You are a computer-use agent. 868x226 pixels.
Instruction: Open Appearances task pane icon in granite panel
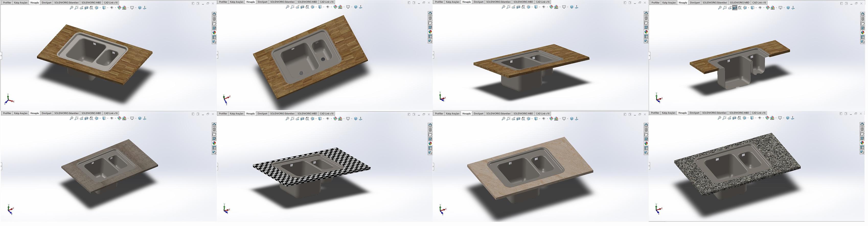[x=862, y=143]
